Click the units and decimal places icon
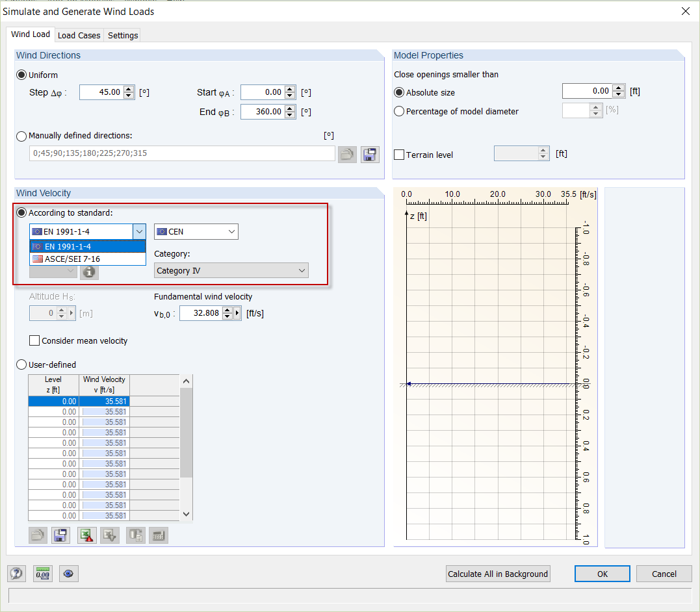This screenshot has height=612, width=700. coord(42,574)
